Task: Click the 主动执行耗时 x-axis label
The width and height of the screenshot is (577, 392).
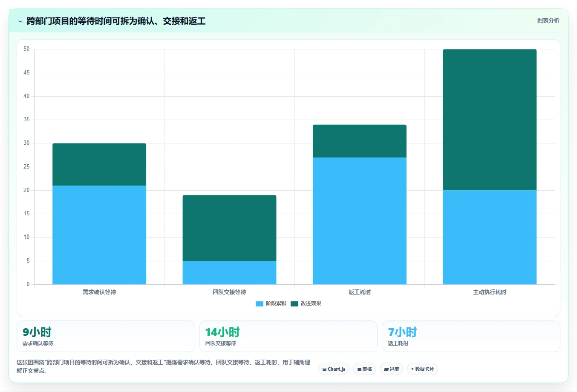Action: coord(490,292)
